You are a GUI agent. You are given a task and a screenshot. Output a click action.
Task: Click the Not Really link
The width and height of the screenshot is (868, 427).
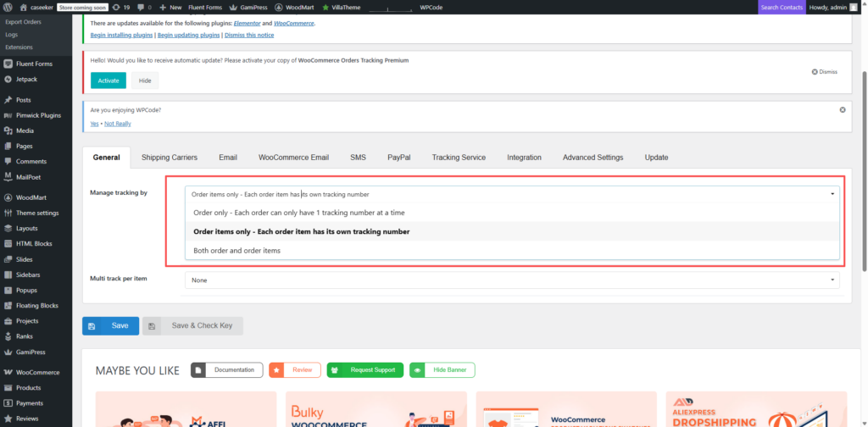[x=118, y=124]
